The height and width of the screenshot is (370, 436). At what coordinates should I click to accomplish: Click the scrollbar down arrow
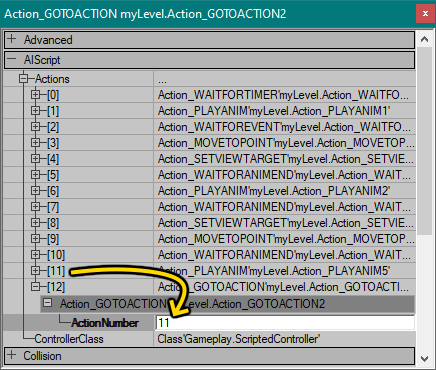click(424, 359)
